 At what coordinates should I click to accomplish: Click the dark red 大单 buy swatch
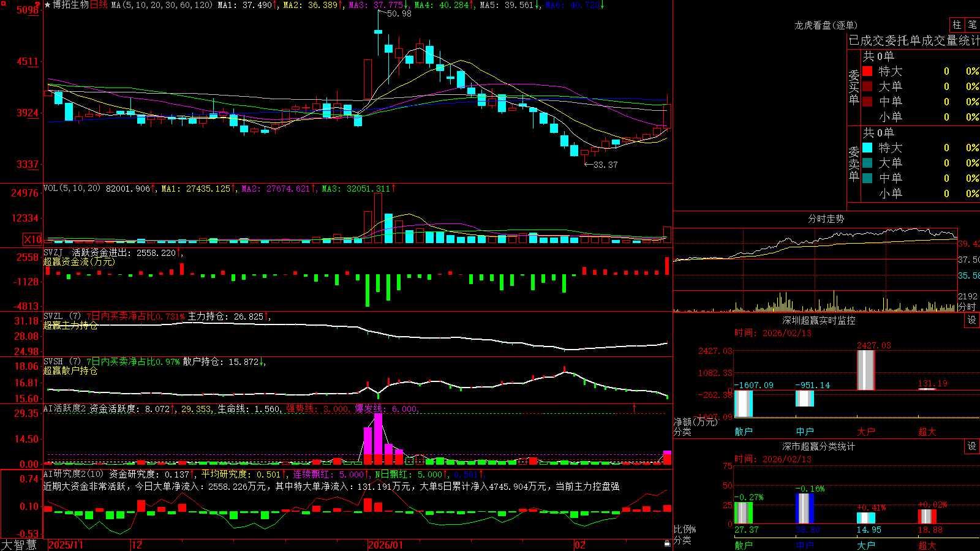(867, 86)
